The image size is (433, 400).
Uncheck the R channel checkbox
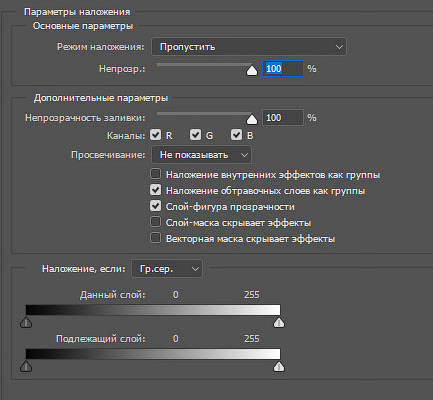pos(156,135)
